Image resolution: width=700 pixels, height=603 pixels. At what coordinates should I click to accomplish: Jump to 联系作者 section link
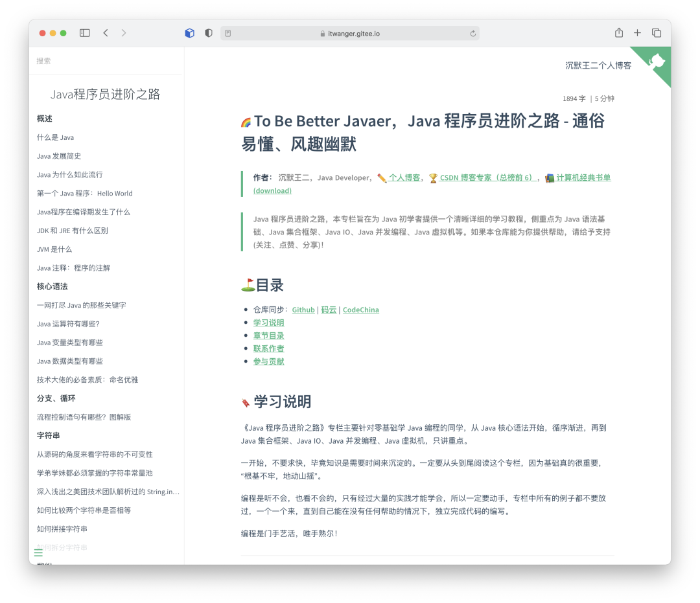coord(269,348)
